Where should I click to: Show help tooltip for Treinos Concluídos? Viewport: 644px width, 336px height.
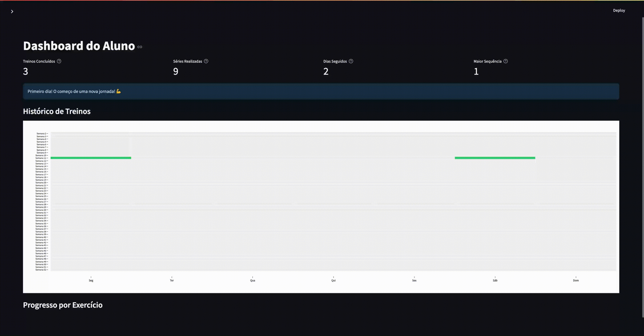point(59,61)
